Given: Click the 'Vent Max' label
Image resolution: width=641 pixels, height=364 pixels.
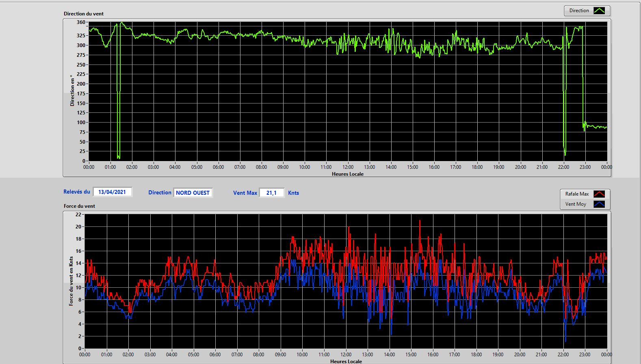Looking at the screenshot, I should (245, 193).
